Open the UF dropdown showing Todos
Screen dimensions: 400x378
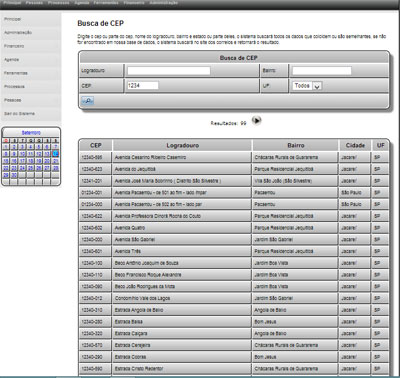coord(307,86)
